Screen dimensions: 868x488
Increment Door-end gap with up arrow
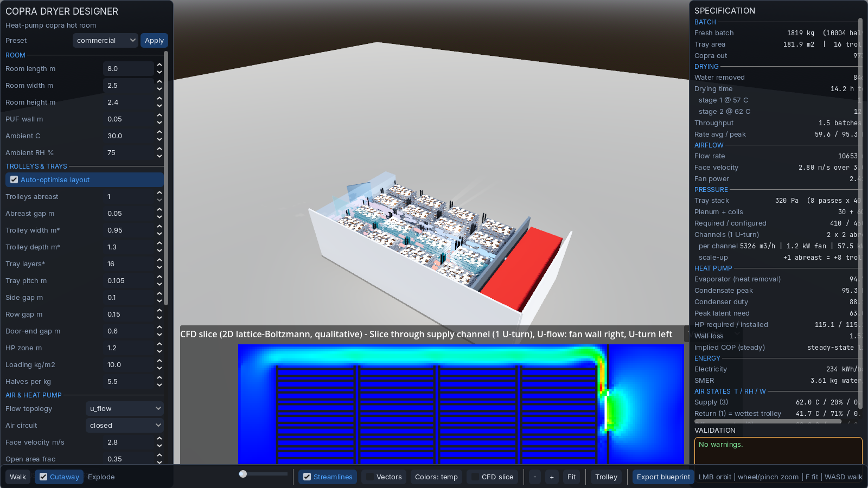click(x=159, y=328)
